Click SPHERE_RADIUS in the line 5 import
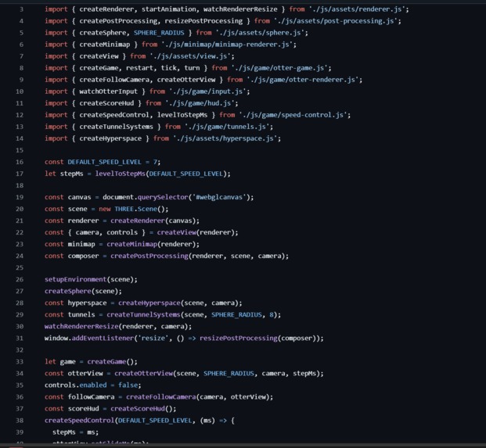This screenshot has width=486, height=448. click(x=159, y=33)
